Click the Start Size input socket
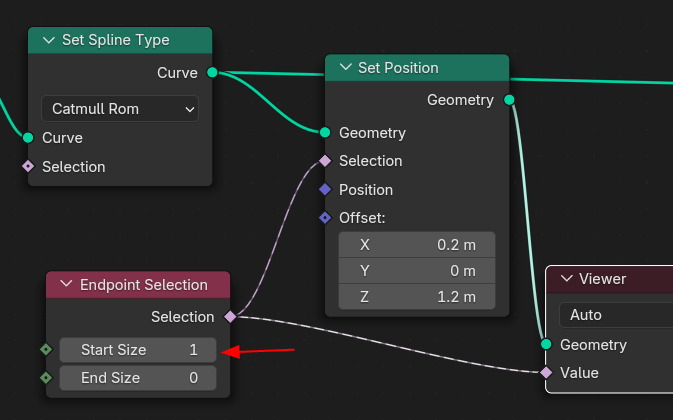Viewport: 673px width, 420px height. (x=46, y=350)
